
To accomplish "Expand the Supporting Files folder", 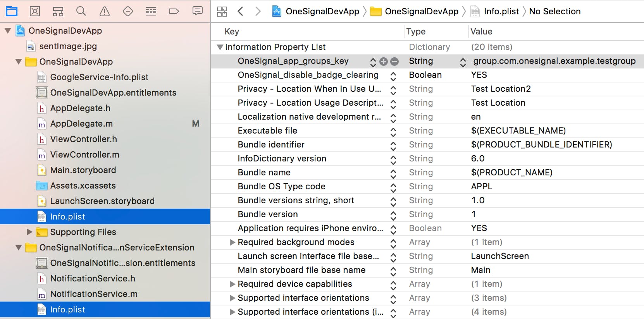I will point(29,232).
